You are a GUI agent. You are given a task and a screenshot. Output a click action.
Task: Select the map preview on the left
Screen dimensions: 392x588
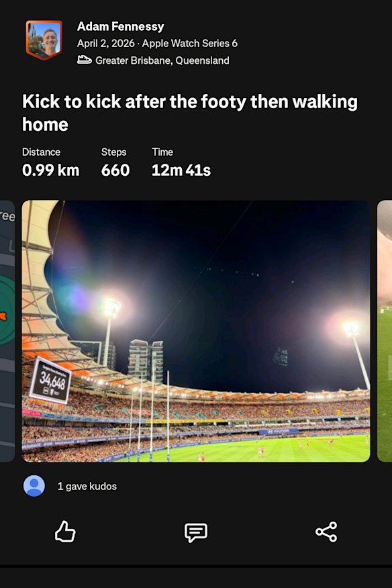[x=7, y=329]
